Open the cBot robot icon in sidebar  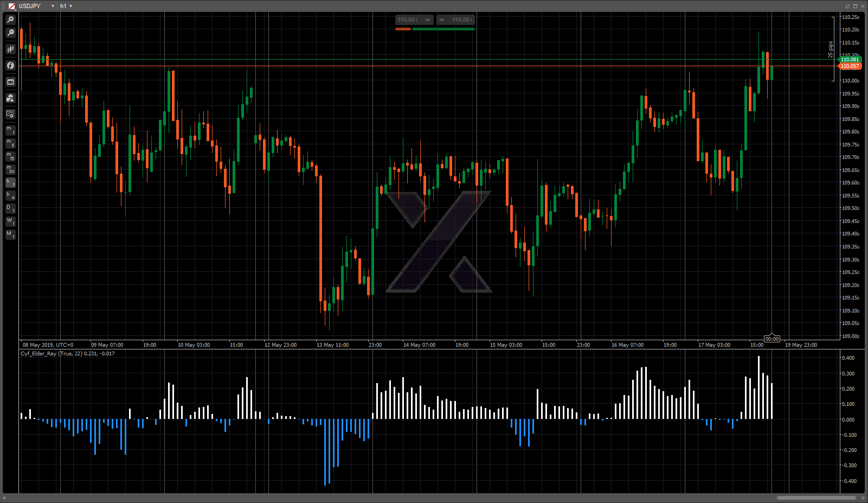tap(10, 81)
